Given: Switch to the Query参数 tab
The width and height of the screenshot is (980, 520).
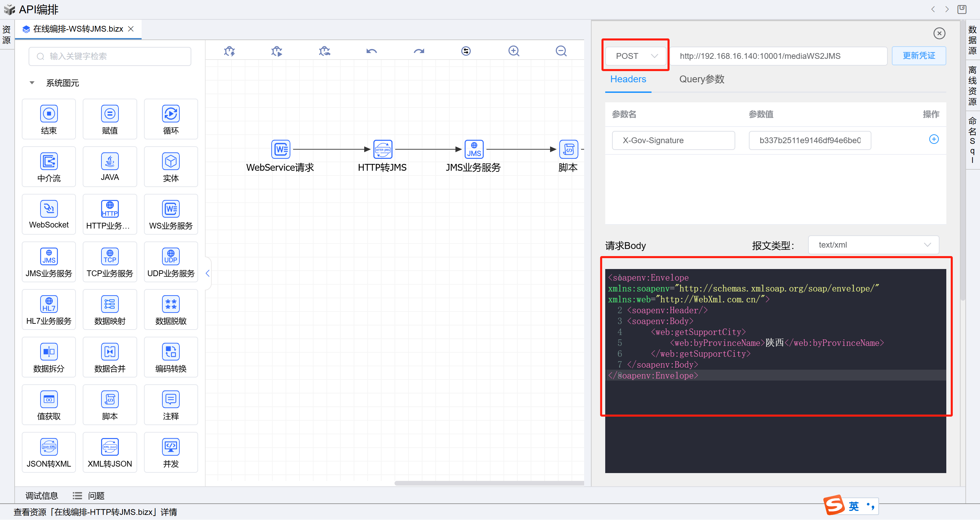Looking at the screenshot, I should coord(702,79).
